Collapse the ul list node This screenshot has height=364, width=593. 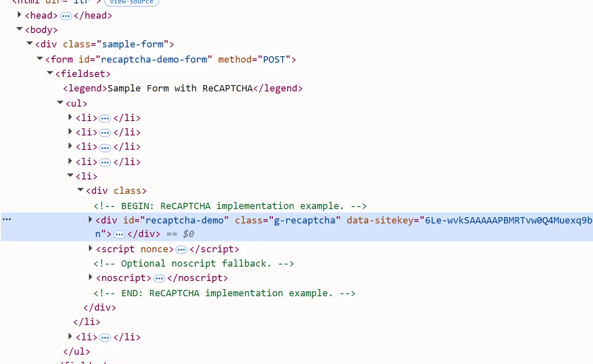pos(60,102)
